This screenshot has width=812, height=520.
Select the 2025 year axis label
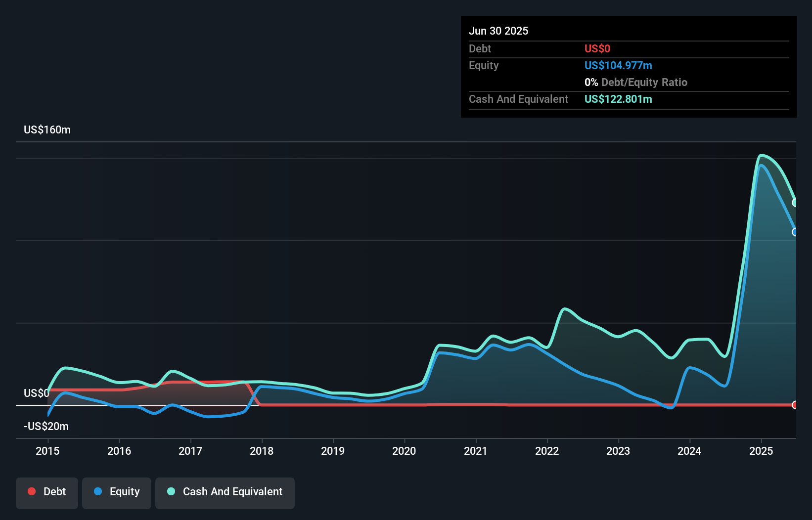[761, 451]
